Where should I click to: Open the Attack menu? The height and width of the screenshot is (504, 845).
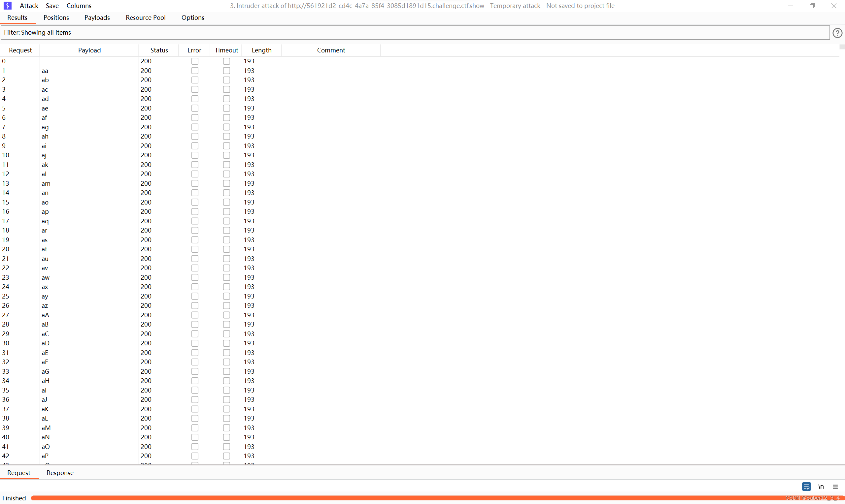(x=29, y=6)
